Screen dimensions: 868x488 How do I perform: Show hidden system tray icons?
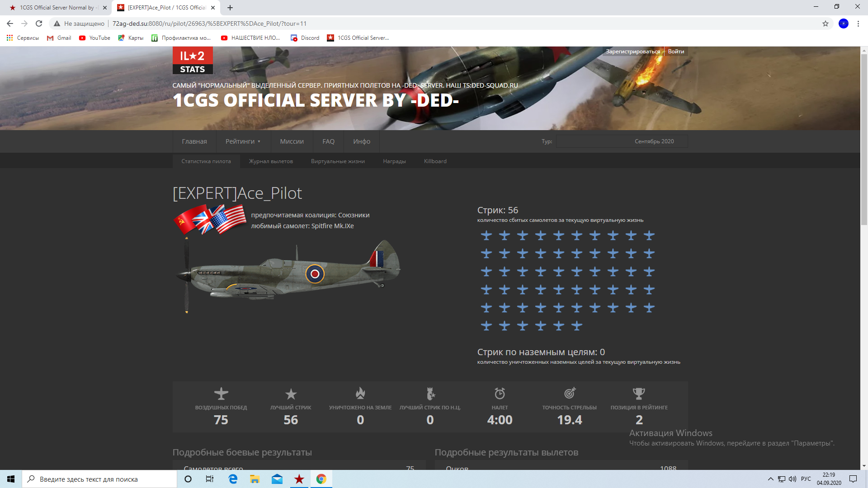click(x=770, y=479)
